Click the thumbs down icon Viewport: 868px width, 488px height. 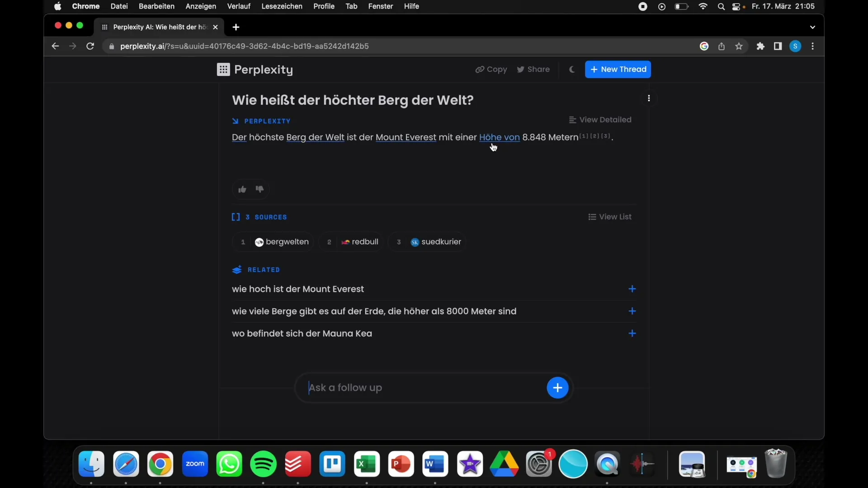pyautogui.click(x=259, y=189)
